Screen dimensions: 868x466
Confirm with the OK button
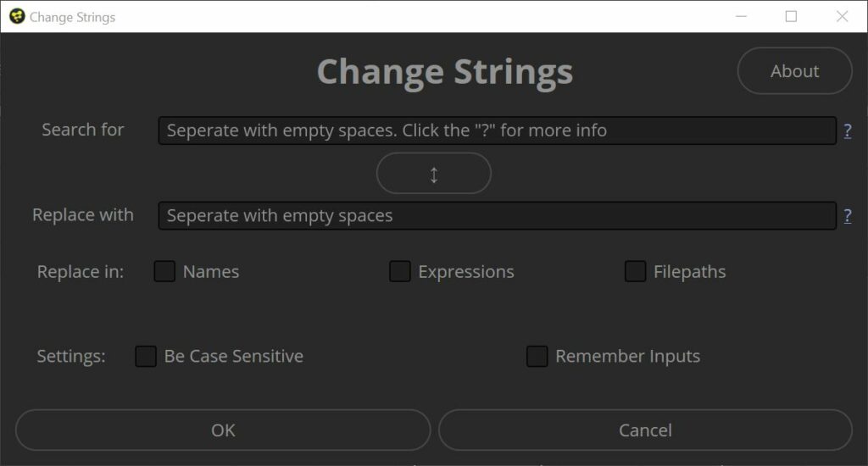[223, 430]
